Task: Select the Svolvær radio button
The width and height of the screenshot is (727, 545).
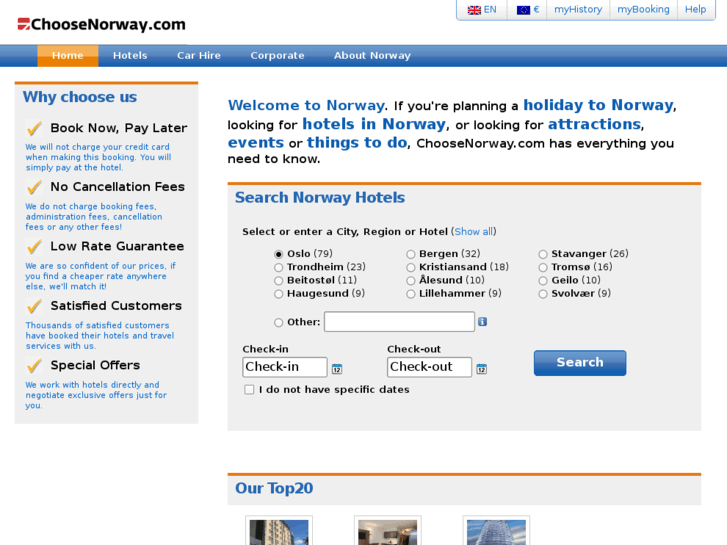Action: click(x=543, y=294)
